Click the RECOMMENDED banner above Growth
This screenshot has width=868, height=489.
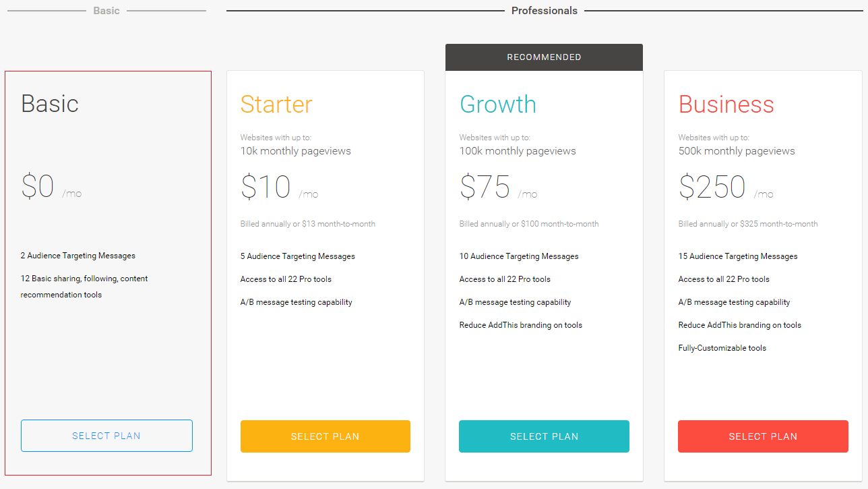point(544,57)
